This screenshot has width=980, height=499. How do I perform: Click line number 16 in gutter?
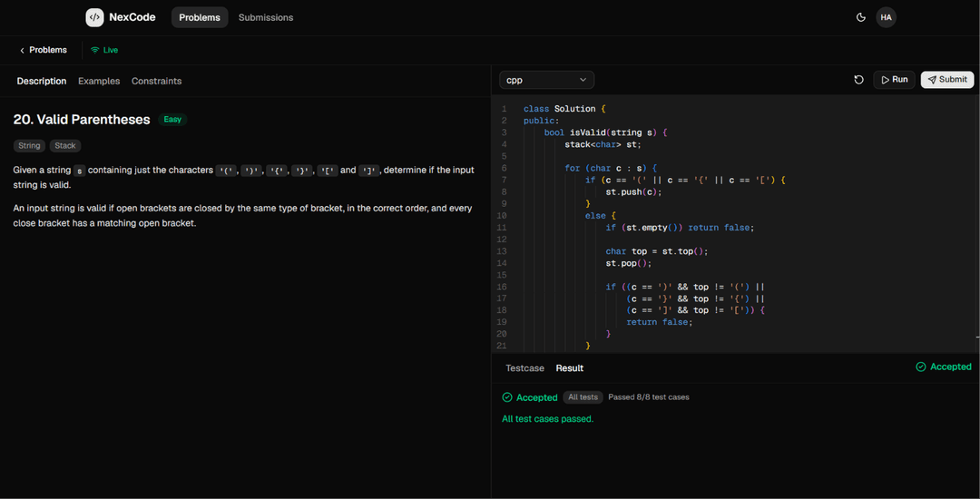coord(503,287)
